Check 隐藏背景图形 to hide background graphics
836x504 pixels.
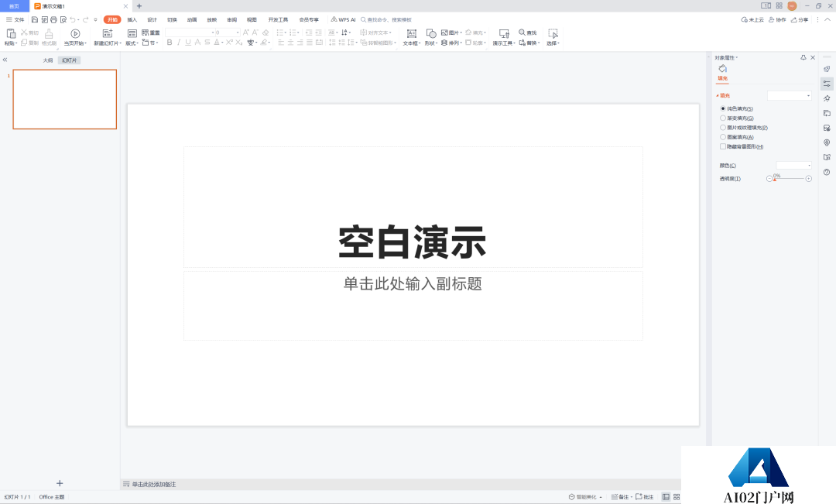[725, 146]
